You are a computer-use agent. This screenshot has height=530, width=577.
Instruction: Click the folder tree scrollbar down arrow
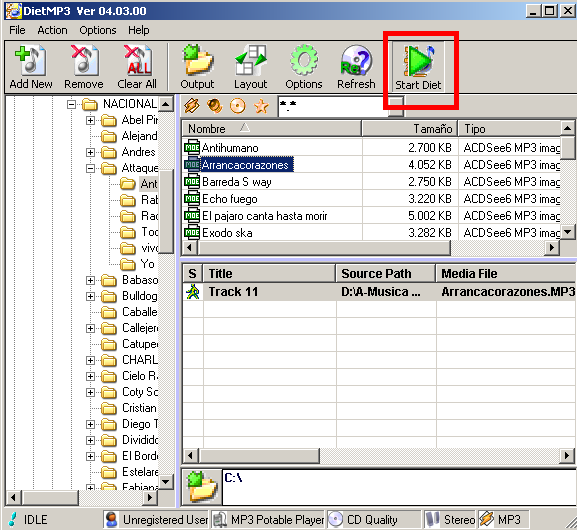click(166, 481)
